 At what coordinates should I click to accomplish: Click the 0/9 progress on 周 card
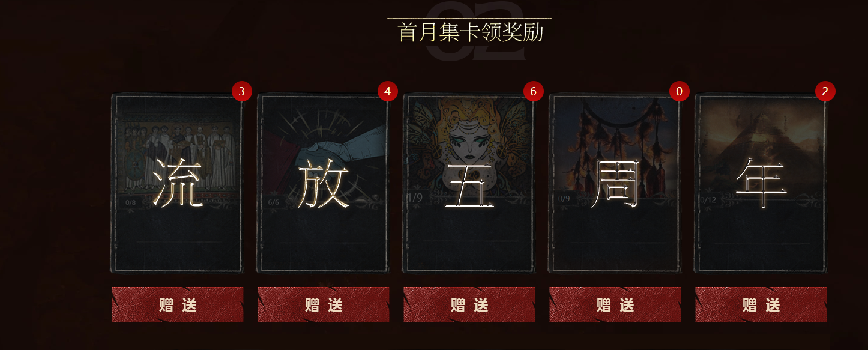coord(564,199)
